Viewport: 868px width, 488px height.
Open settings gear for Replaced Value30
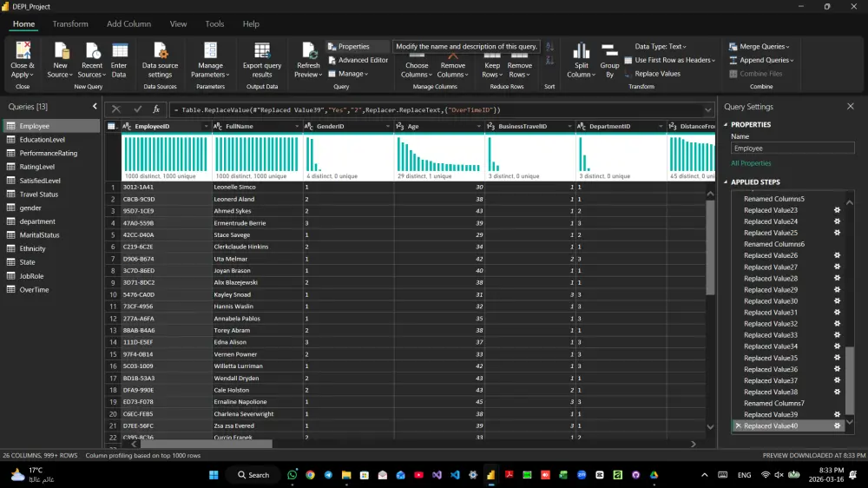click(x=837, y=300)
